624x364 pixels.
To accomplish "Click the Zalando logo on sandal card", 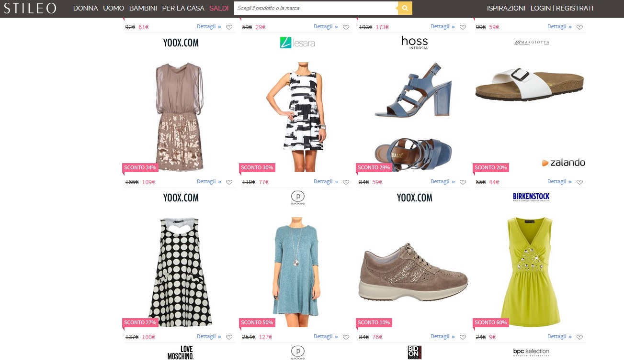I will pos(563,163).
